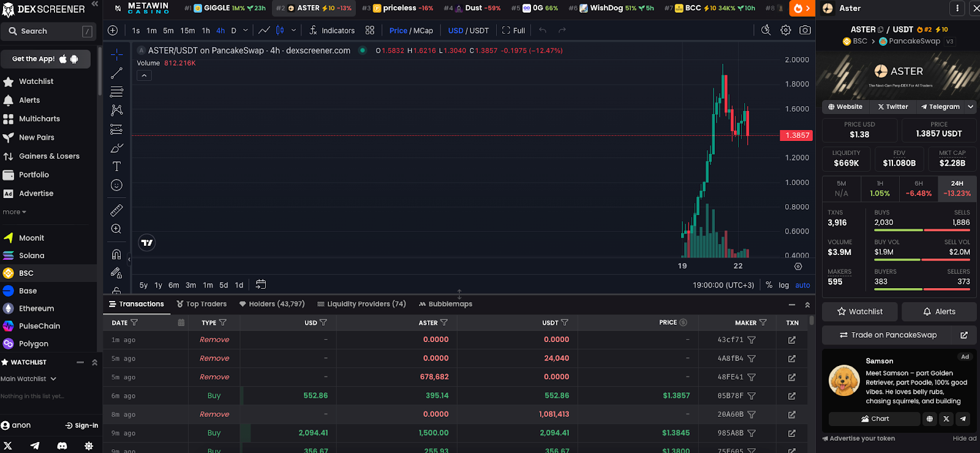
Task: Expand the transactions panel upward
Action: (807, 305)
